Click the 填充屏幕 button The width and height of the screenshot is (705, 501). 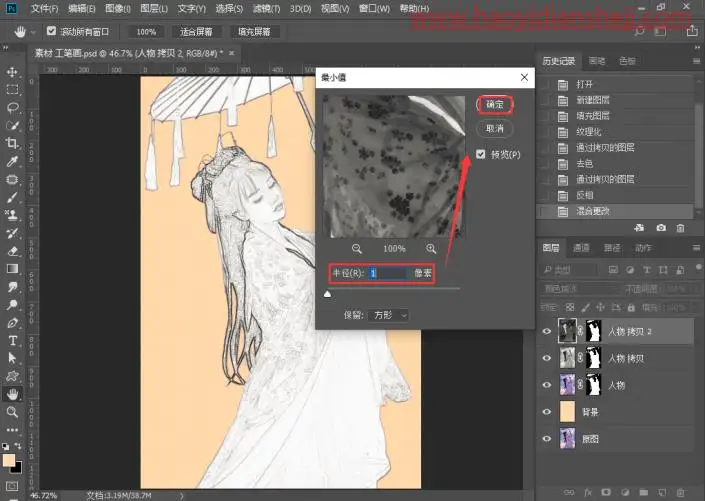click(x=254, y=31)
